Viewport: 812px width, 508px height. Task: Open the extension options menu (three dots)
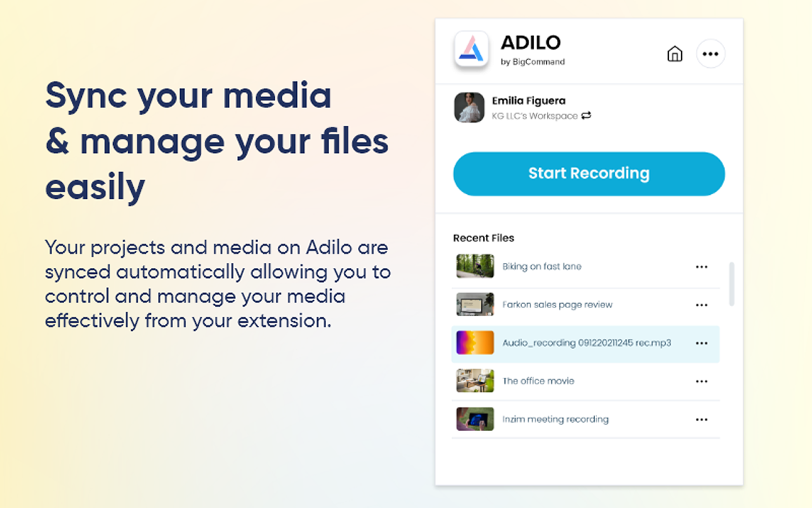(x=710, y=54)
